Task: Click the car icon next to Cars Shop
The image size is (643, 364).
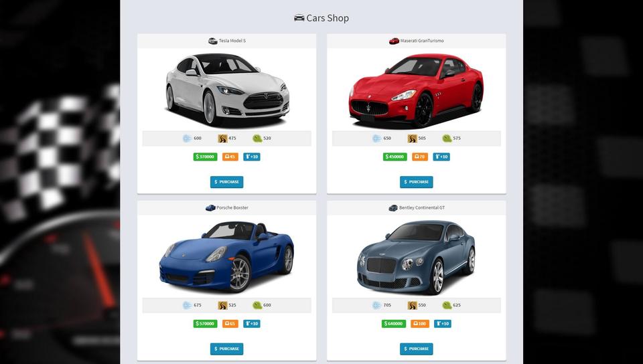Action: click(x=299, y=17)
